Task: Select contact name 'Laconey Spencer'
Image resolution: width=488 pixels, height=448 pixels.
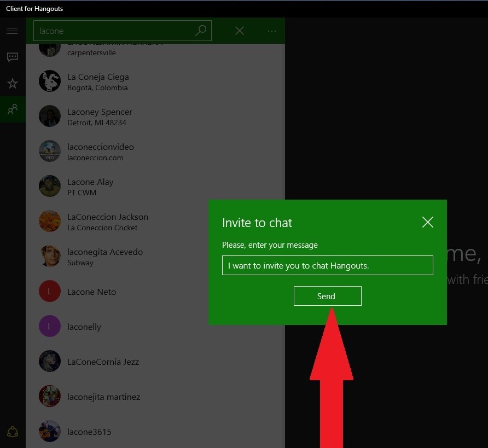Action: tap(100, 112)
